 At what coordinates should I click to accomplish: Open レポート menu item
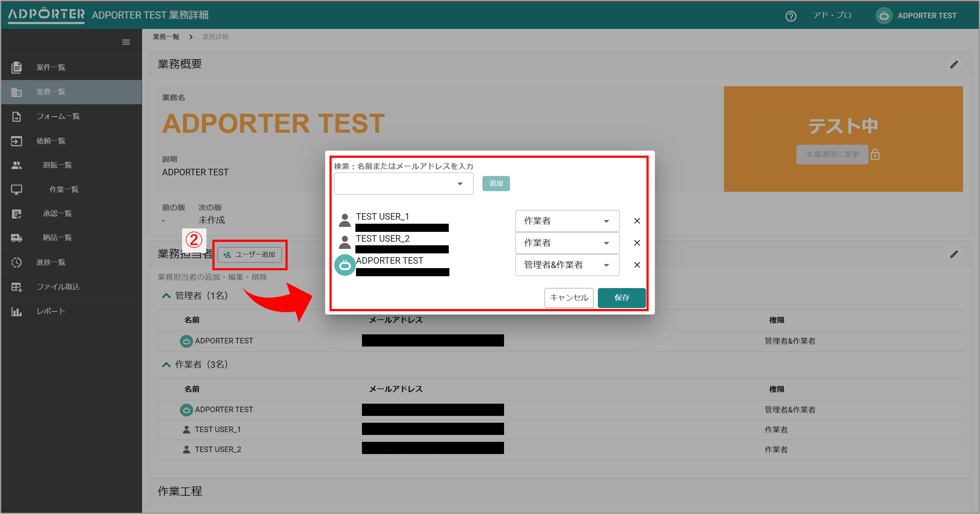[x=72, y=312]
